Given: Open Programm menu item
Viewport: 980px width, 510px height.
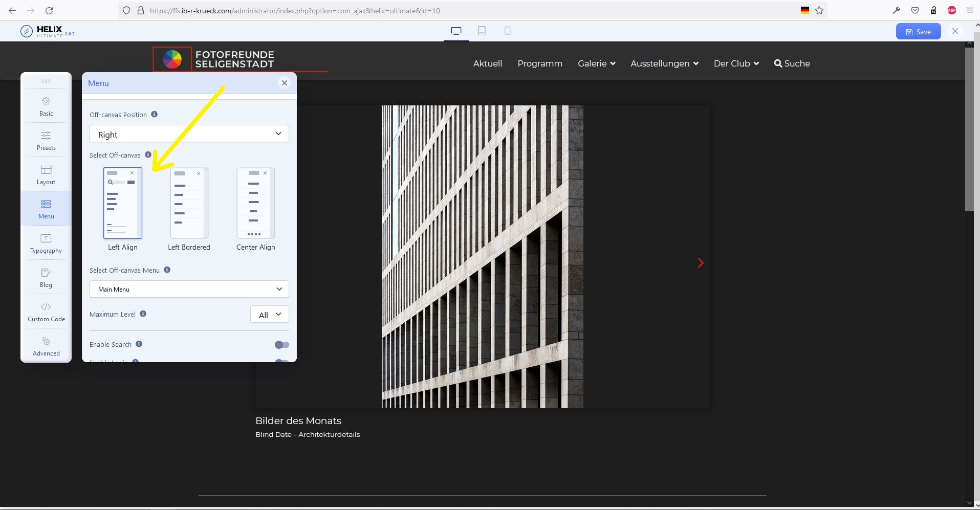Looking at the screenshot, I should coord(539,63).
